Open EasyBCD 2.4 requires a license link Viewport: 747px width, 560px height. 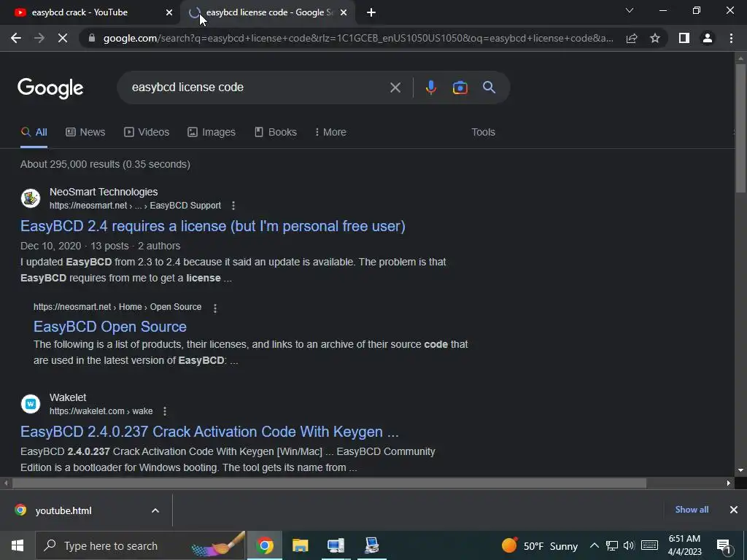point(212,226)
